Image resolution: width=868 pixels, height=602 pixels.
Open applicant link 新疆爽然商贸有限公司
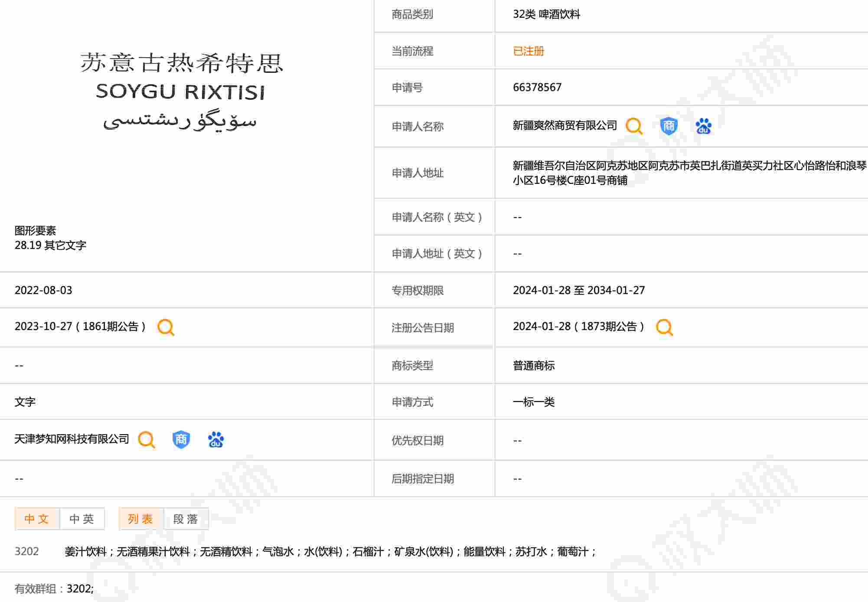(565, 126)
